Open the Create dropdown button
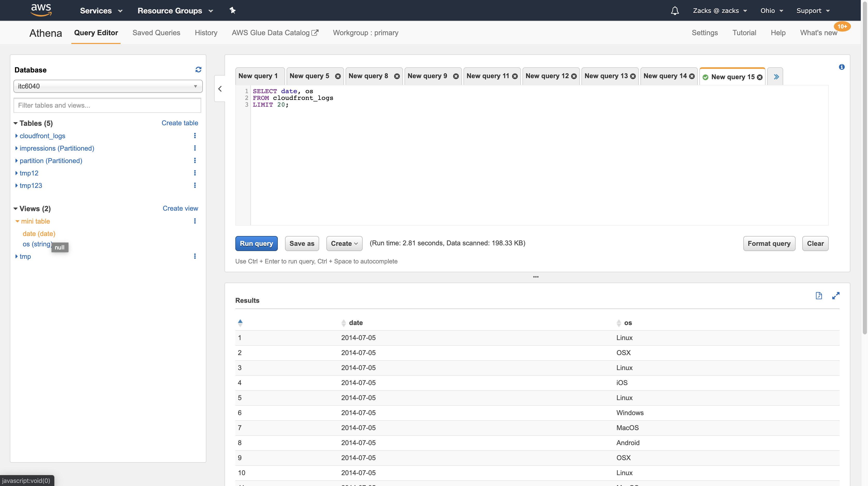Screen dimensions: 868x486 pyautogui.click(x=344, y=243)
